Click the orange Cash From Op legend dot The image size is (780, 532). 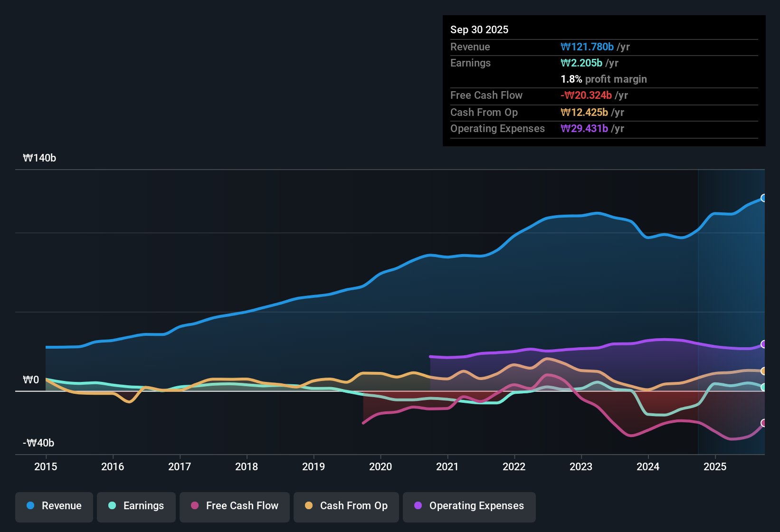coord(308,506)
